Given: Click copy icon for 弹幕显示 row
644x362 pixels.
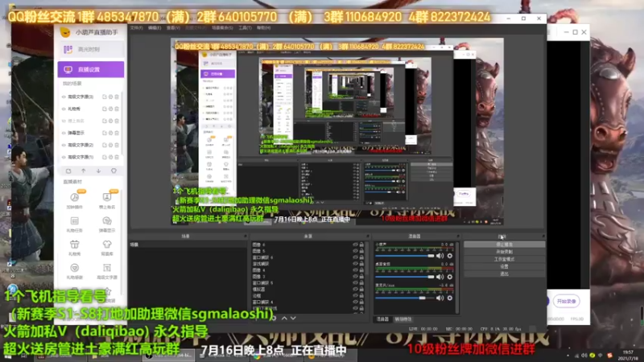Looking at the screenshot, I should click(x=105, y=133).
